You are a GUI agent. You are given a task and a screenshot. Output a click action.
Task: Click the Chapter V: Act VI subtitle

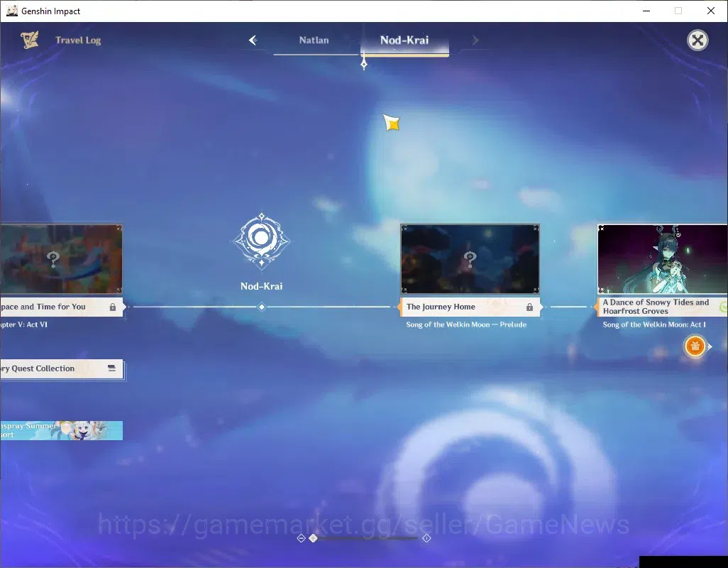23,324
